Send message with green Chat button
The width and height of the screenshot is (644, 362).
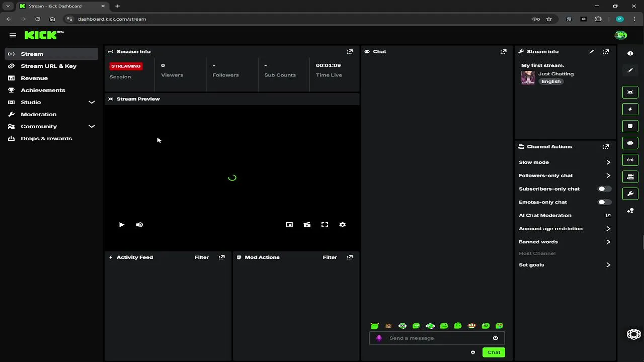coord(494,352)
